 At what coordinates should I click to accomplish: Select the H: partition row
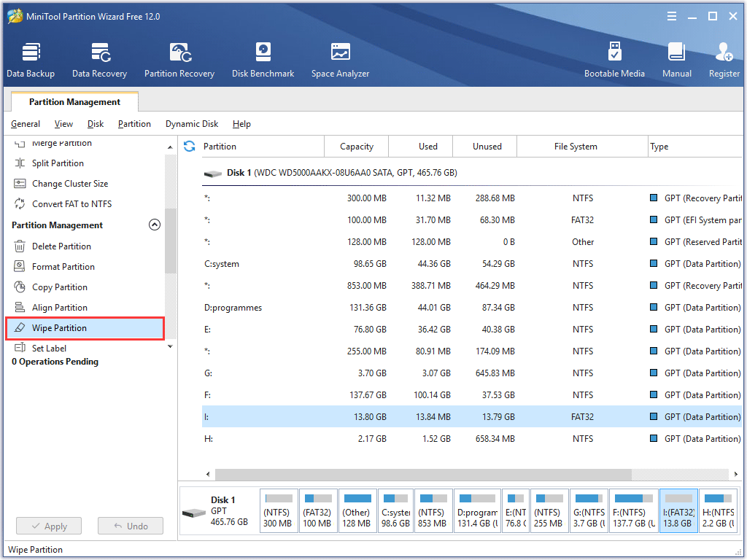[472, 438]
